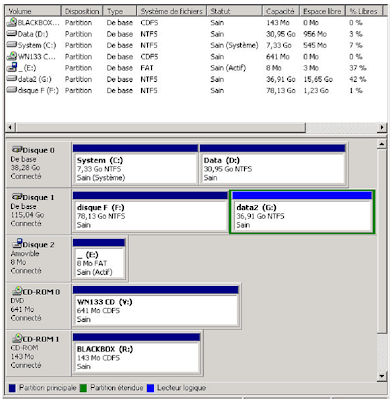Click the '115,04 Go' size under Disque 1
Viewport: 390px width, 400px height.
coord(27,215)
